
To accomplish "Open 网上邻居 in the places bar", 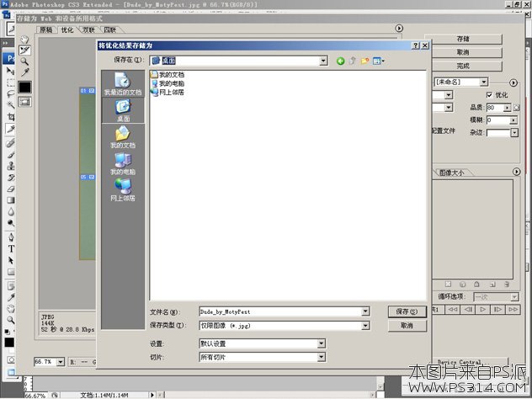I will point(123,189).
